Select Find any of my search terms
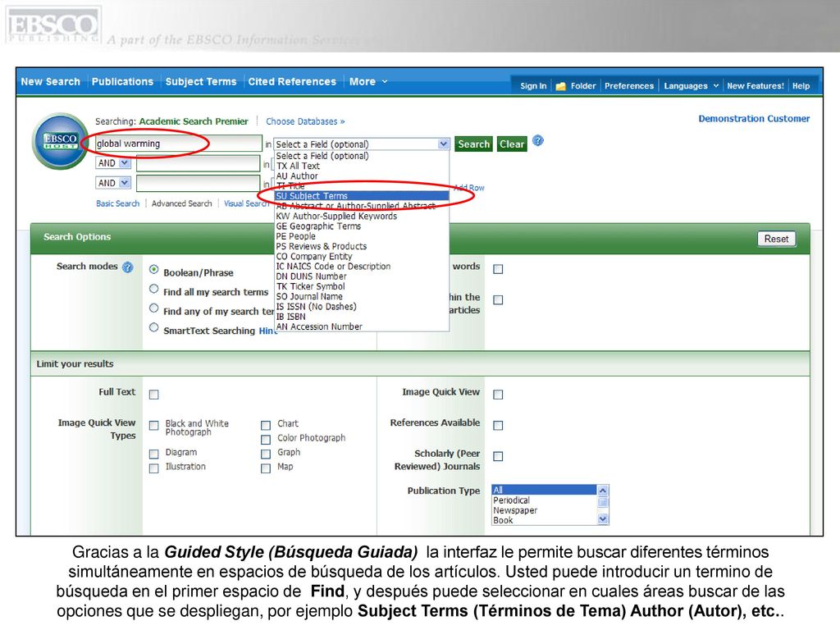Screen dimensions: 840x630 (x=153, y=308)
